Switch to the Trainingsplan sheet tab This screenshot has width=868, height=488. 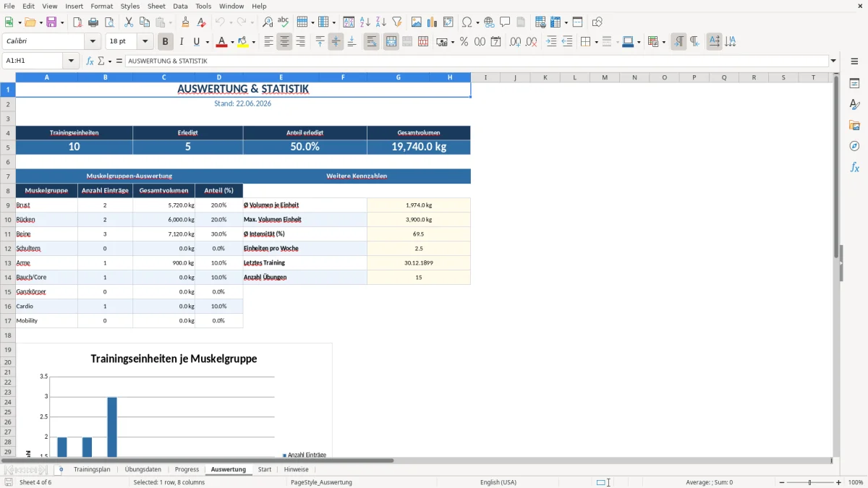click(92, 469)
